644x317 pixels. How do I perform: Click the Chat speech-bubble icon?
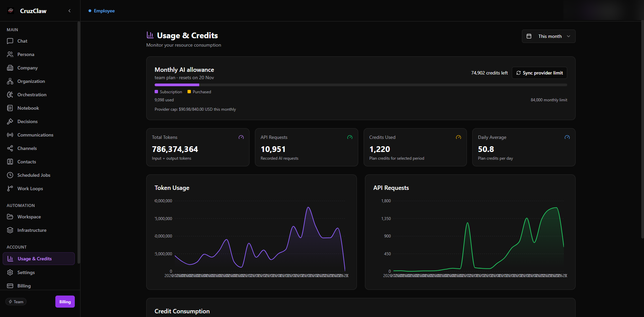tap(10, 41)
